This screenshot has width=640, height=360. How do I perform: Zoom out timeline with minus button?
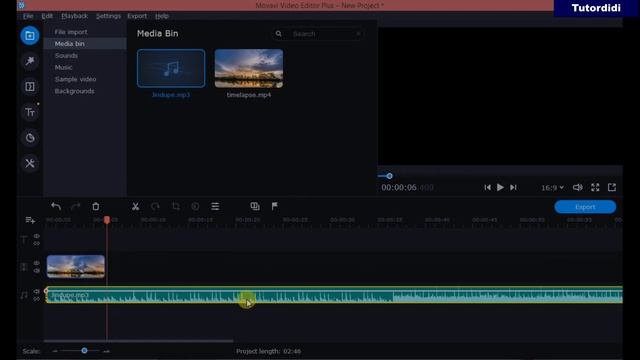click(x=55, y=351)
